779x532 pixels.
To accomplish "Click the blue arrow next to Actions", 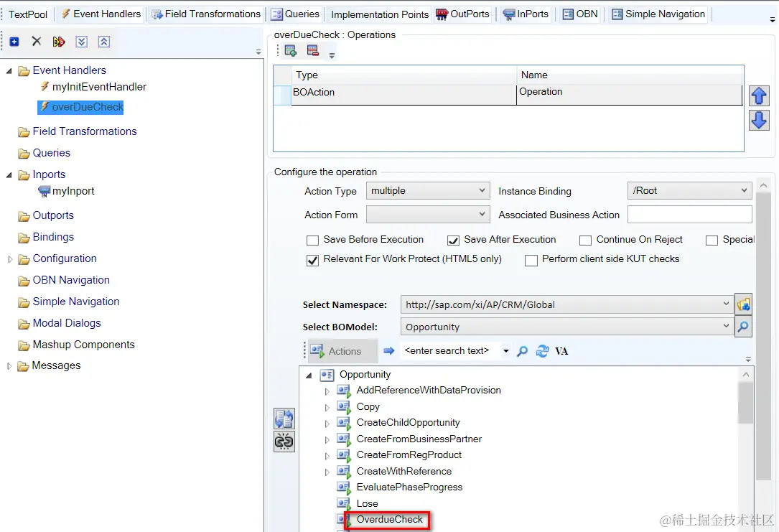I will pyautogui.click(x=389, y=350).
